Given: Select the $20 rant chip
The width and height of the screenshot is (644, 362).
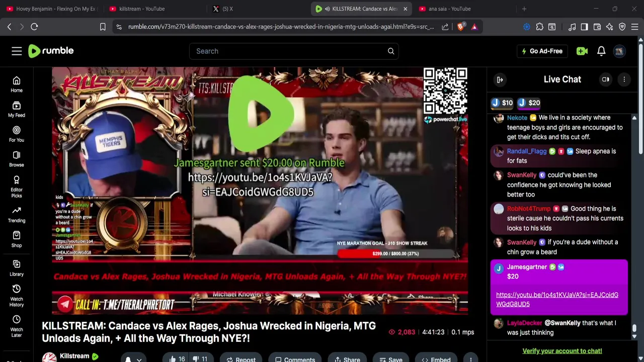Looking at the screenshot, I should pyautogui.click(x=529, y=103).
